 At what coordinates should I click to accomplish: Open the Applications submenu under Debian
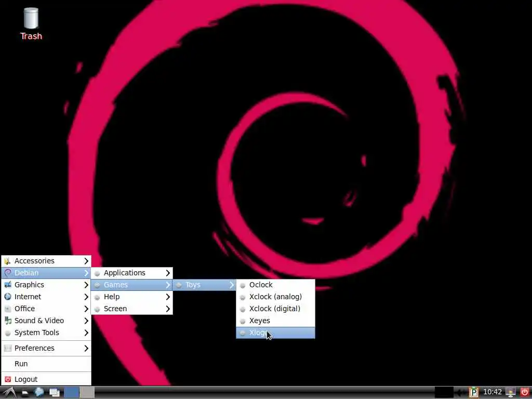132,273
